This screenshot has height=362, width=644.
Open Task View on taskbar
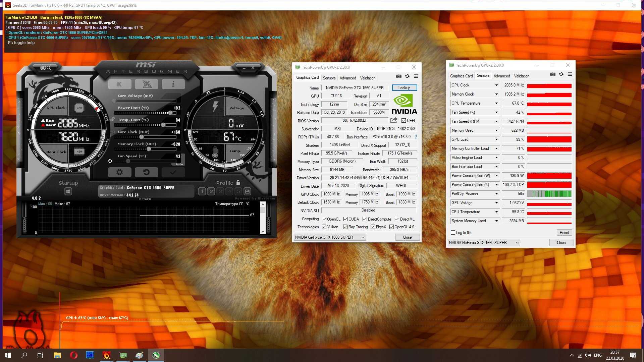point(40,355)
